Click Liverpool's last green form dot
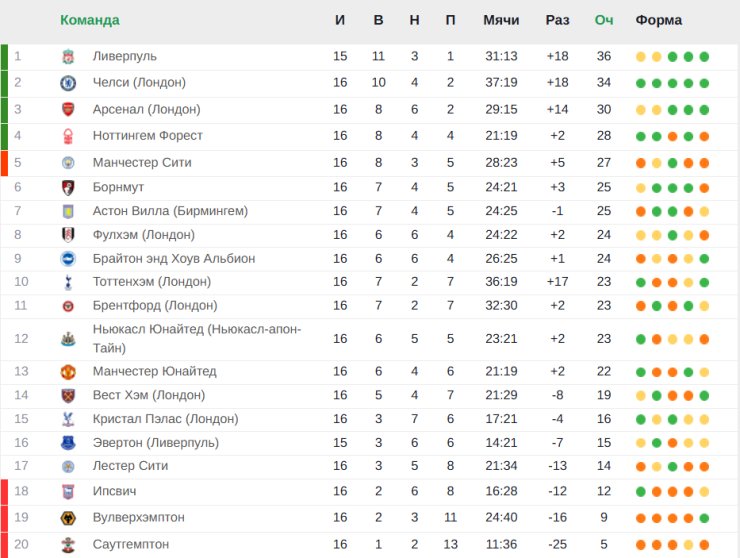 click(x=704, y=57)
